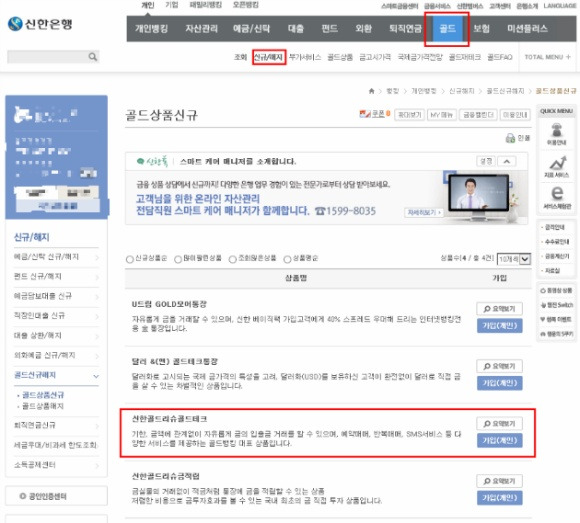
Task: Open the chart arrow Quick Menu icon
Action: (x=557, y=163)
